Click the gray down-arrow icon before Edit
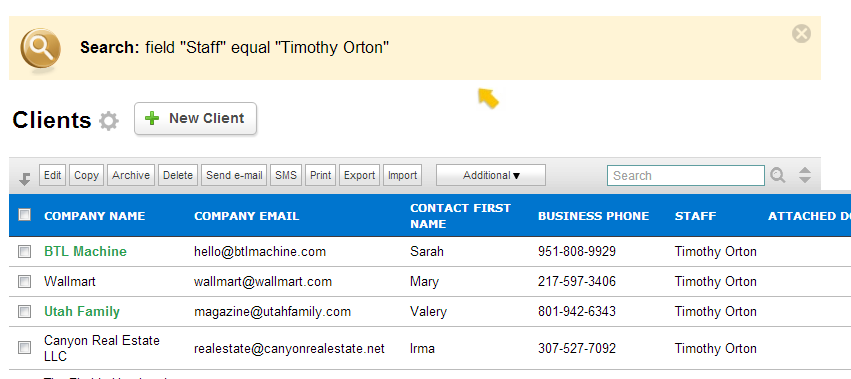The image size is (851, 379). (x=25, y=178)
